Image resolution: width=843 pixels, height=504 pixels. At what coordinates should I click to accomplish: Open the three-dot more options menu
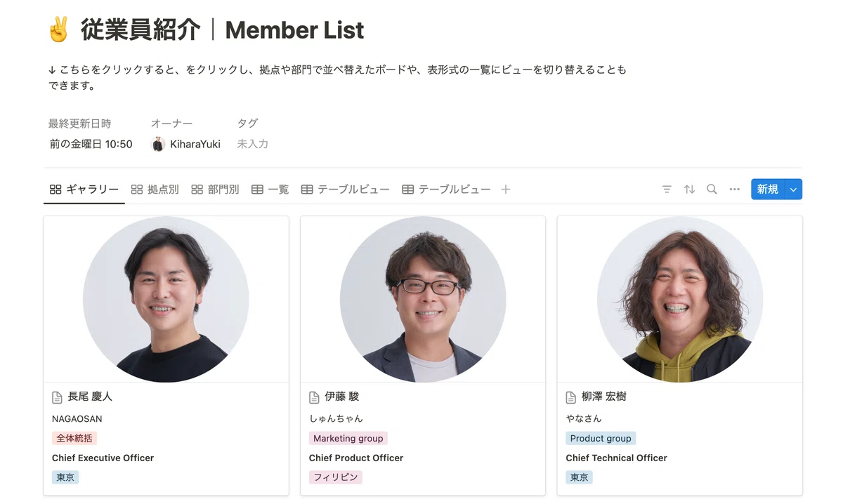[735, 190]
